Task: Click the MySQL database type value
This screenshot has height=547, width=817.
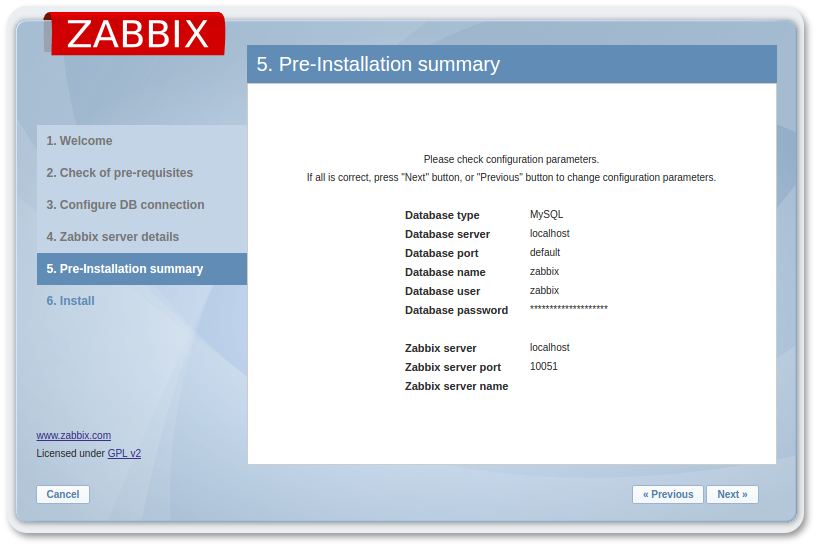Action: point(547,214)
